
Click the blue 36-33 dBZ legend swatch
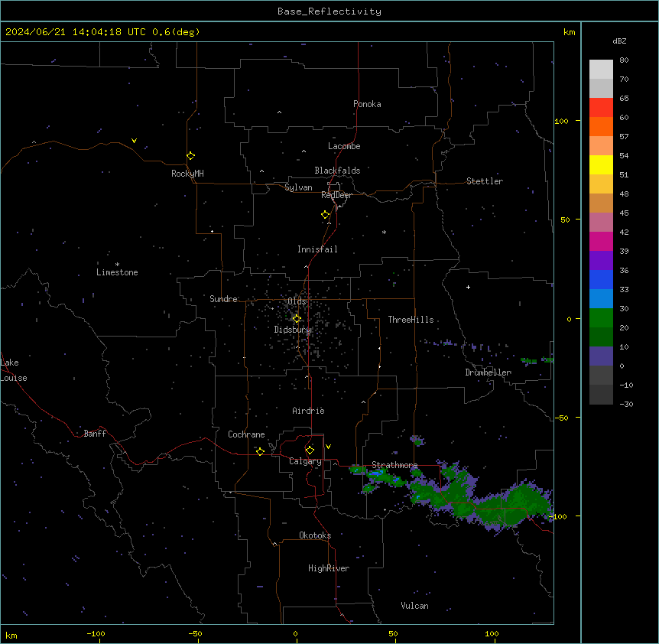point(601,280)
